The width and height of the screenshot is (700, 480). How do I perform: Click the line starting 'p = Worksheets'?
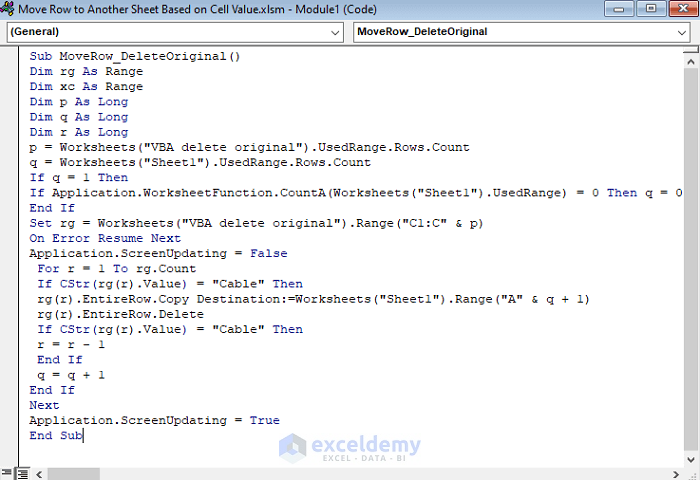(250, 147)
